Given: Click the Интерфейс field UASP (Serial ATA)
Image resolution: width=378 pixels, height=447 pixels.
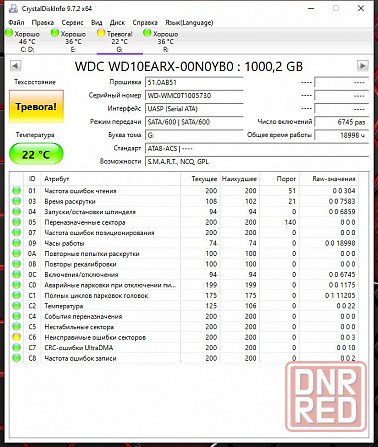Looking at the screenshot, I should (194, 109).
